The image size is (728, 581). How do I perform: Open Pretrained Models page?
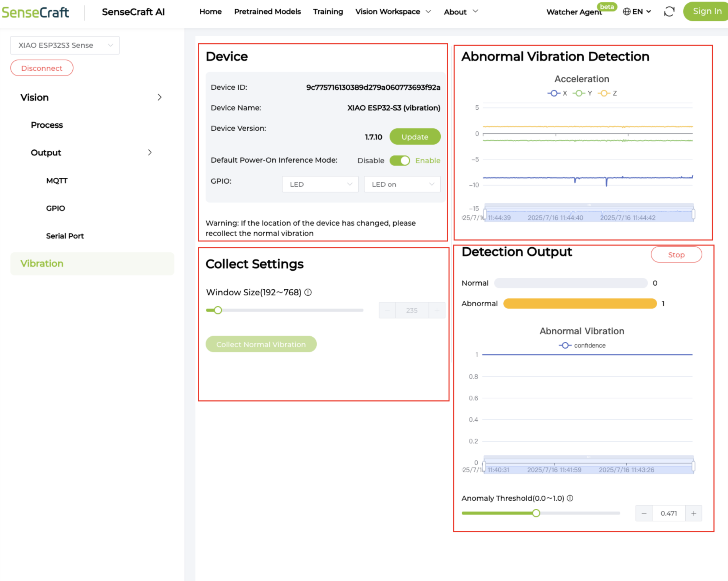coord(267,12)
